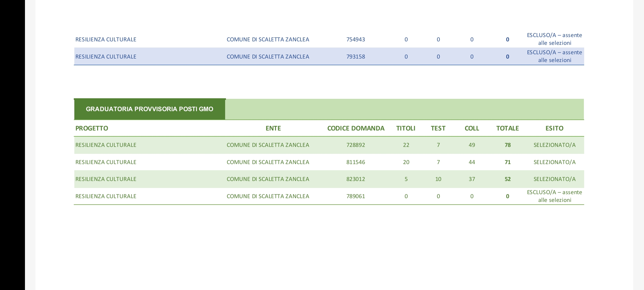
Task: Click the TITOLI column header
Action: 406,128
